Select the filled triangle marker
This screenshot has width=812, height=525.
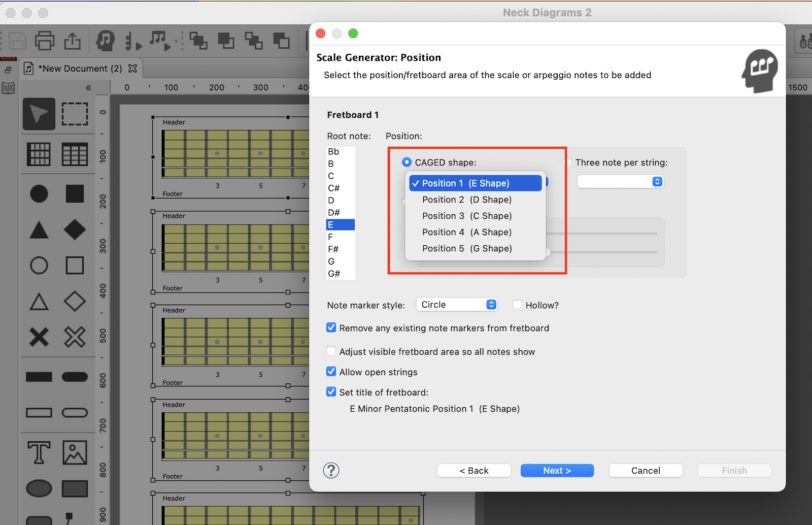point(39,229)
